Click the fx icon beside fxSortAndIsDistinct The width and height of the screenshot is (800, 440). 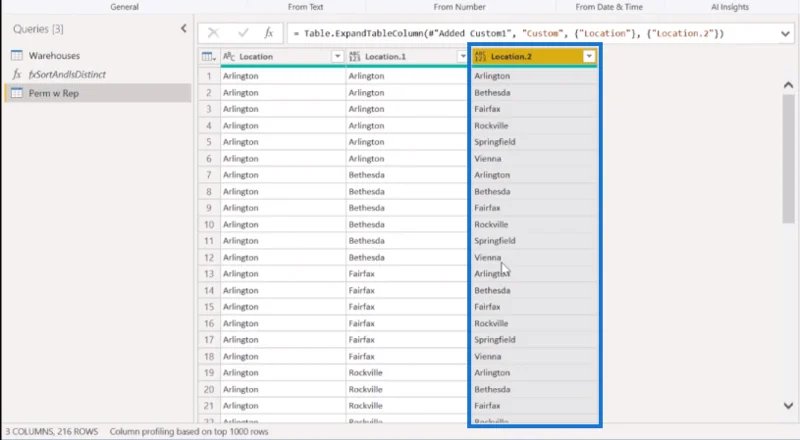tap(17, 75)
